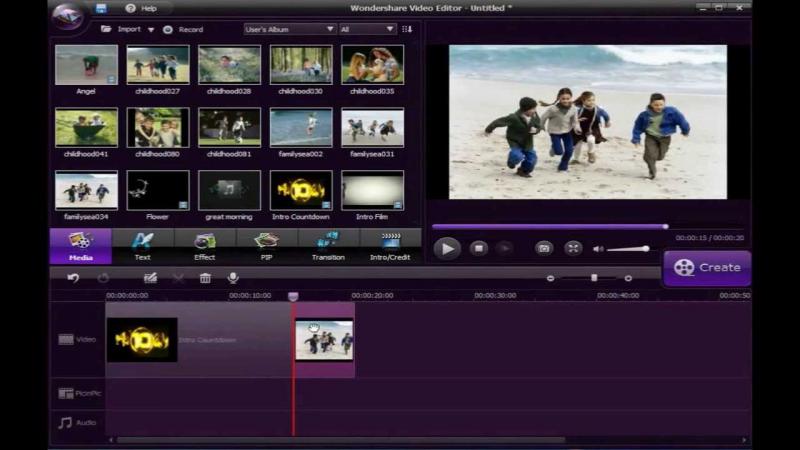The width and height of the screenshot is (800, 450).
Task: Click the Wondershare application logo
Action: tap(69, 16)
